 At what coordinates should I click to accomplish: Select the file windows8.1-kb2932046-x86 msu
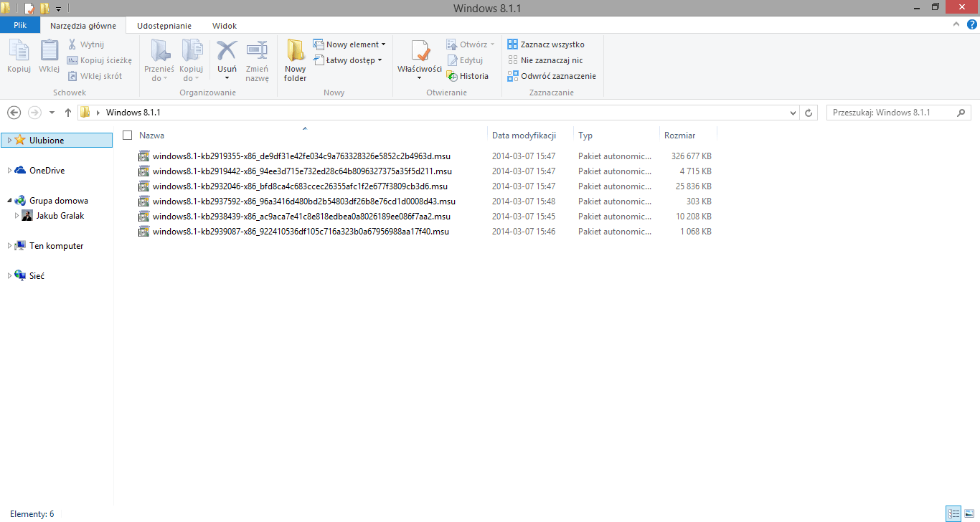click(x=300, y=186)
